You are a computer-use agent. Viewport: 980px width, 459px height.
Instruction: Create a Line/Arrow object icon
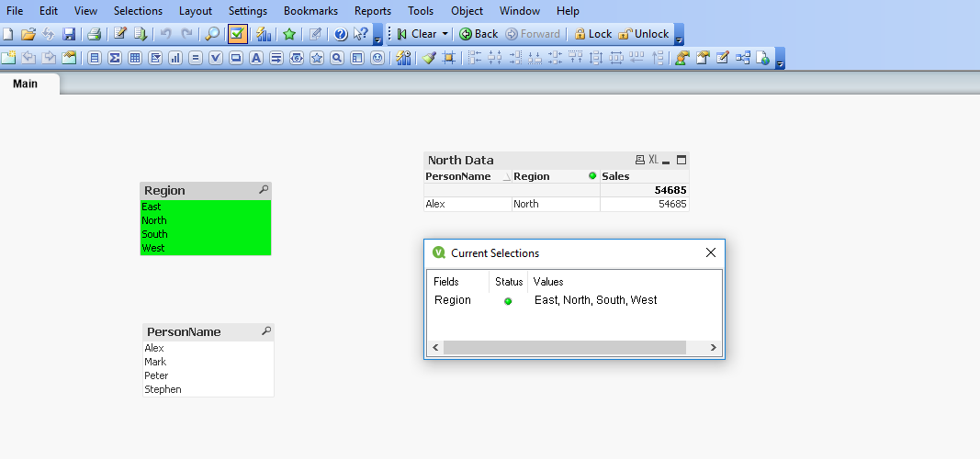(276, 58)
